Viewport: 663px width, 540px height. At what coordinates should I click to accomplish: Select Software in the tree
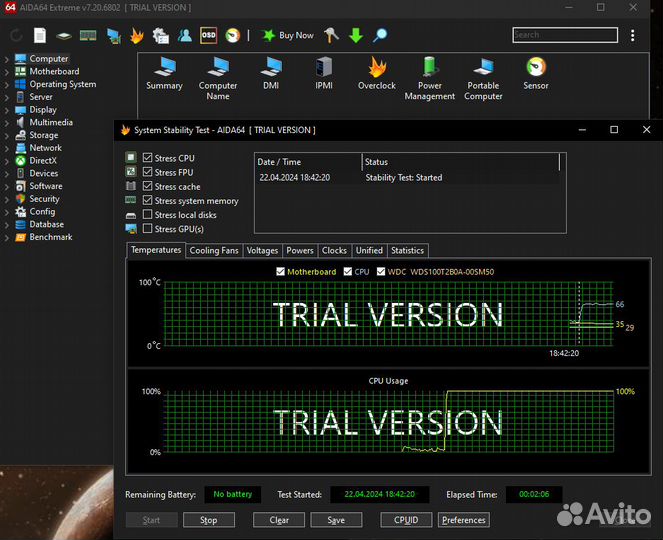46,186
